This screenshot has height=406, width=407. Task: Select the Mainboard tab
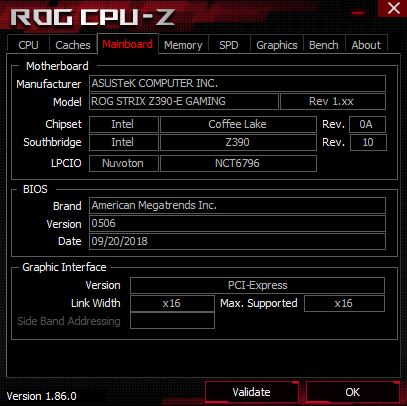tap(128, 44)
